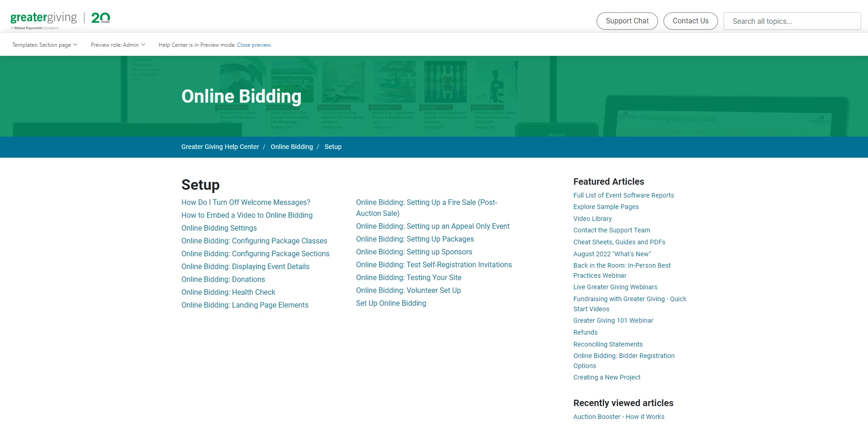Click the Contact Us button

(691, 21)
